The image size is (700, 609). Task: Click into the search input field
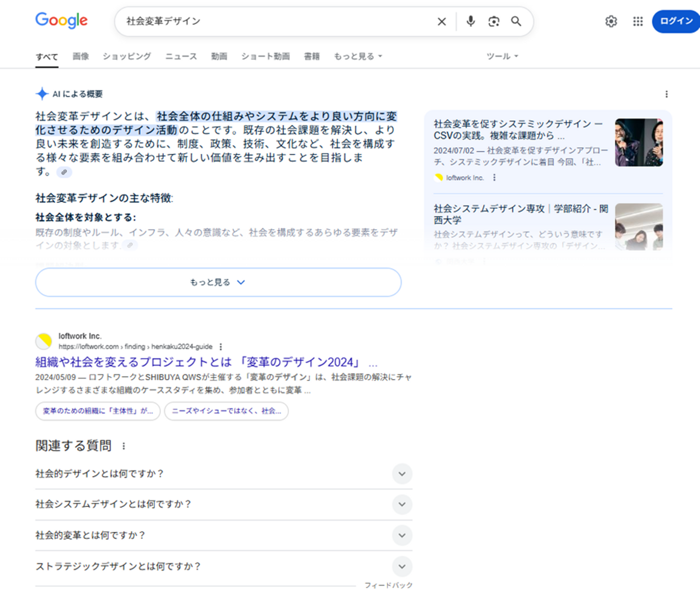pyautogui.click(x=277, y=21)
